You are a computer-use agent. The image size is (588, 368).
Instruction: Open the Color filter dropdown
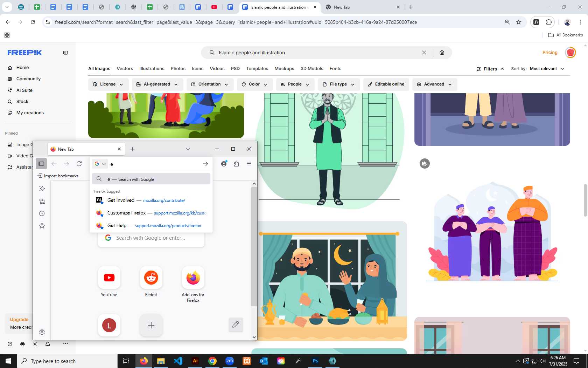pyautogui.click(x=255, y=84)
